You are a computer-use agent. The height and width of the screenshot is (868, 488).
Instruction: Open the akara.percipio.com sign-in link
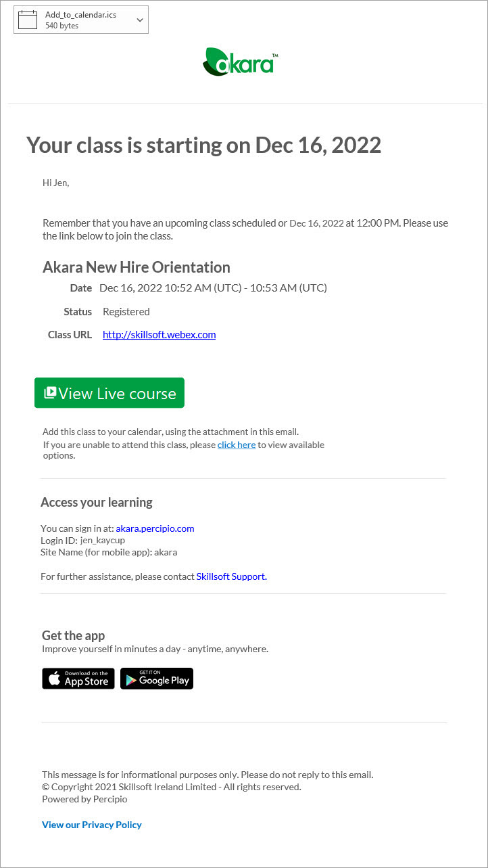pyautogui.click(x=155, y=528)
